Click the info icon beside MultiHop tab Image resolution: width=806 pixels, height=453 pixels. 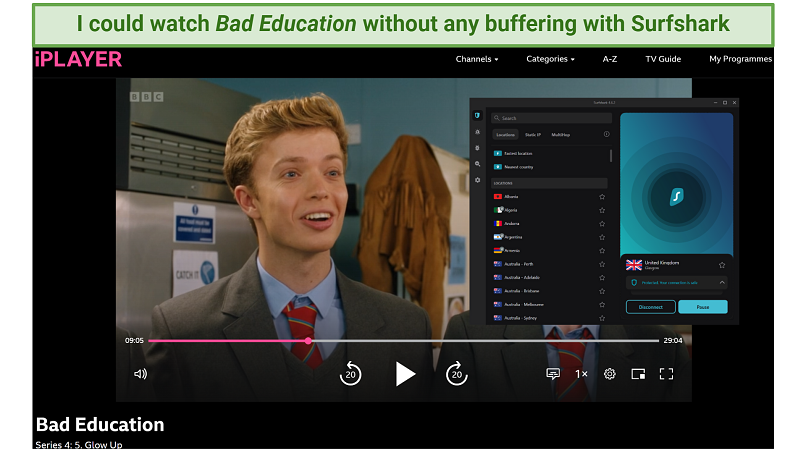607,134
